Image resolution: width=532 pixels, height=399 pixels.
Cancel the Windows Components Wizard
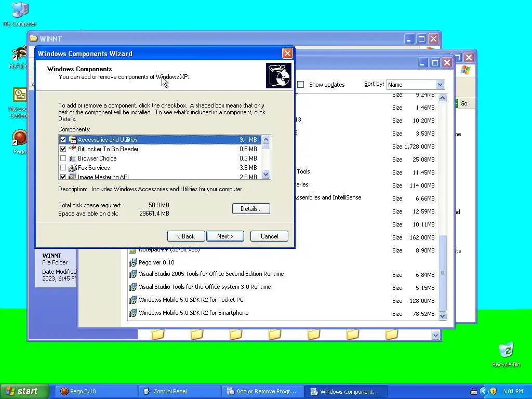[x=270, y=236]
